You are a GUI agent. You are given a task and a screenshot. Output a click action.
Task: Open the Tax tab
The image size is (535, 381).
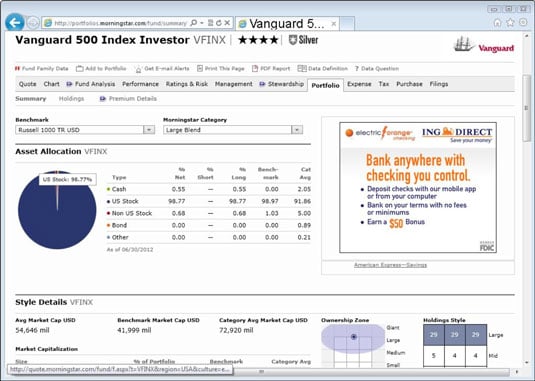point(384,84)
